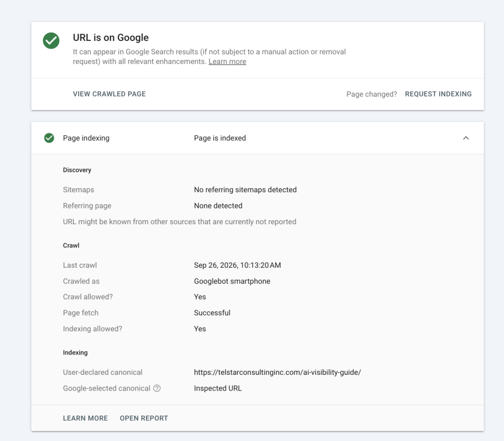Open the Google-selected canonical help icon
504x441 pixels.
157,388
